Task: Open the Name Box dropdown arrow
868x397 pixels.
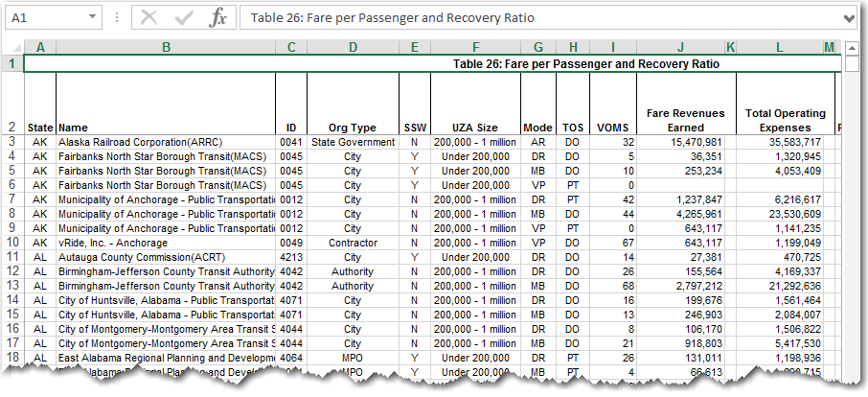Action: (x=92, y=17)
